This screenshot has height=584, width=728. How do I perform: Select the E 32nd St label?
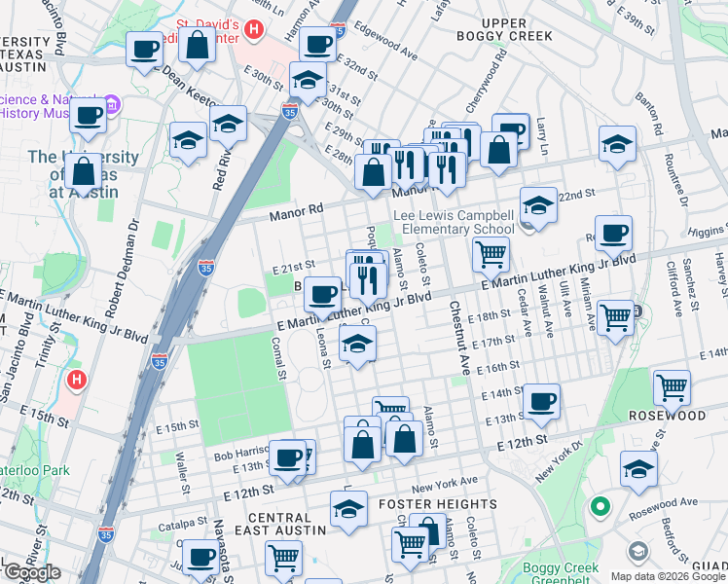coord(356,67)
